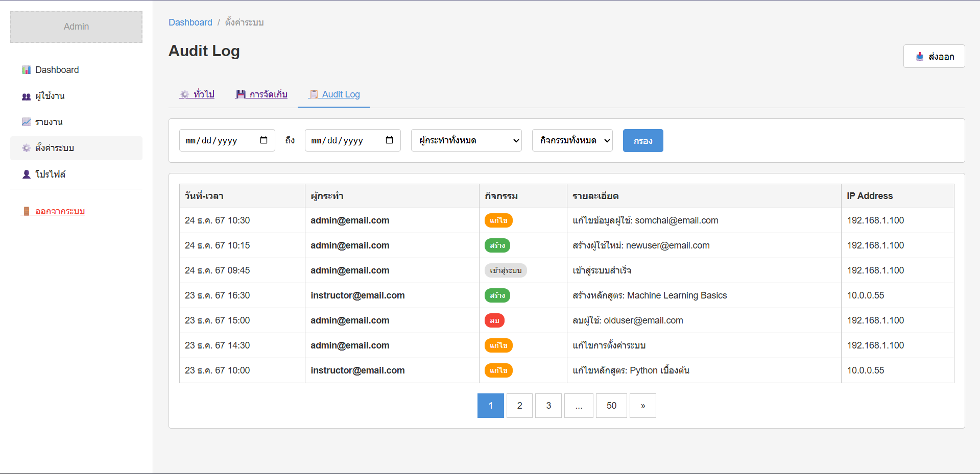The height and width of the screenshot is (474, 980).
Task: Jump to page 50 in pagination
Action: 611,406
